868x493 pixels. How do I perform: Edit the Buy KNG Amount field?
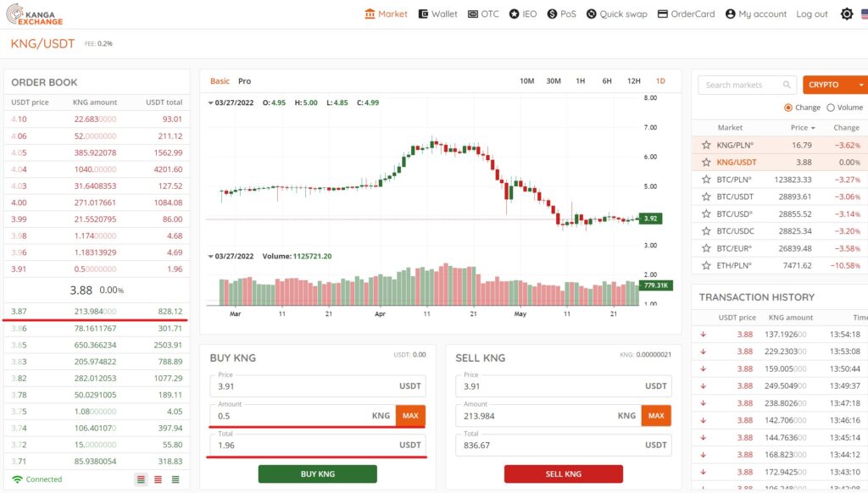point(303,416)
